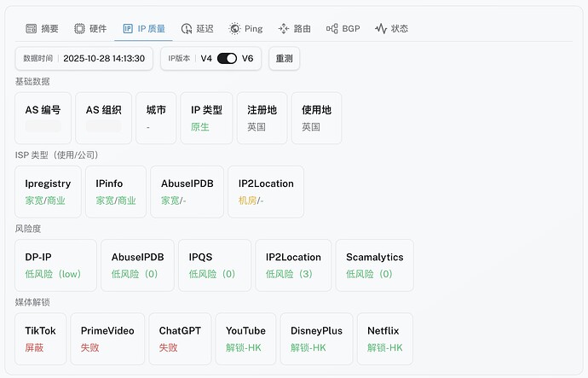Click the 硬件 chip icon
588x378 pixels.
tap(79, 28)
